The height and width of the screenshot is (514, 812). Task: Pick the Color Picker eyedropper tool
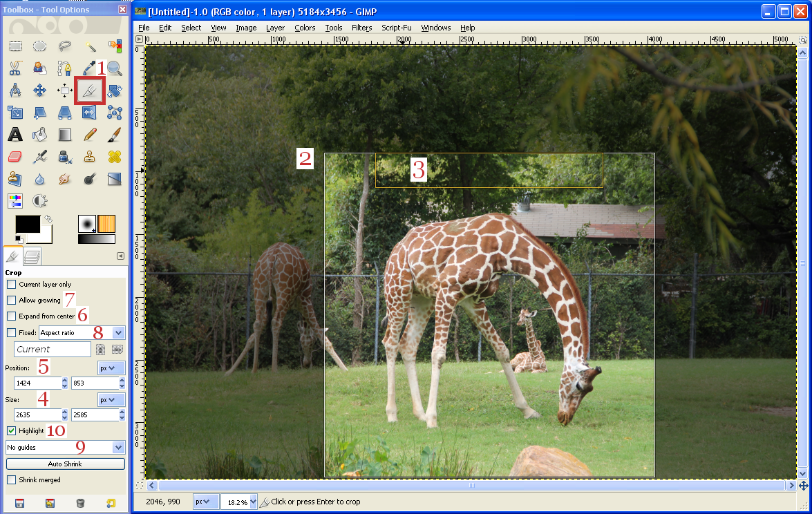click(x=89, y=68)
